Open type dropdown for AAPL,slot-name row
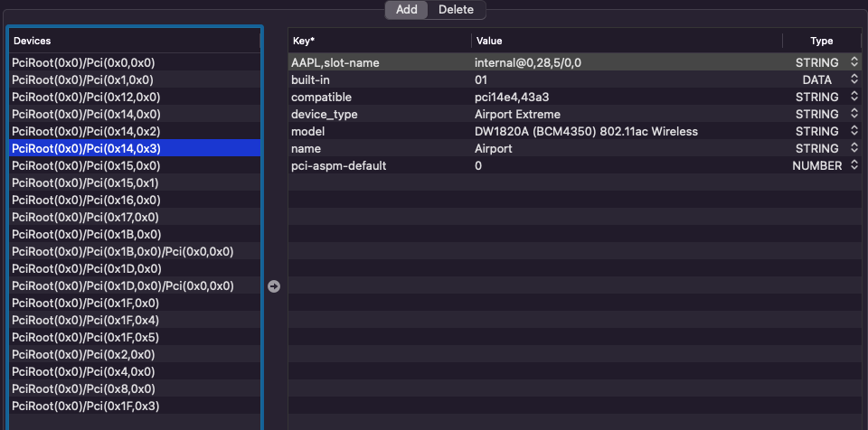868x430 pixels. click(854, 62)
